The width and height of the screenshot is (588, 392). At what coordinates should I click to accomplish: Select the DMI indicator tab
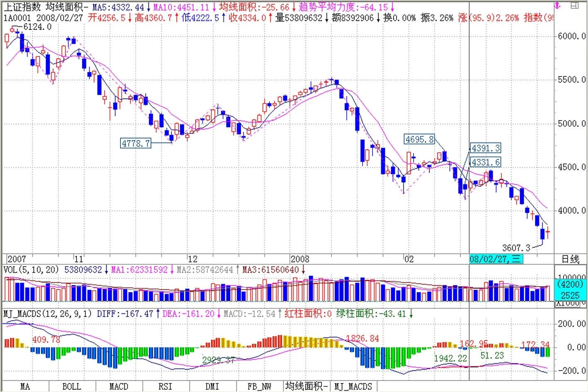(x=212, y=387)
